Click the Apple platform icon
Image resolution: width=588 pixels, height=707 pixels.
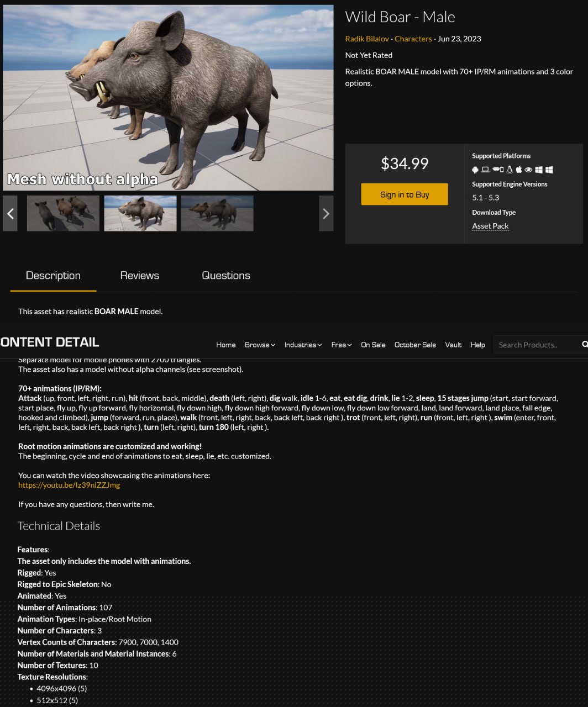519,170
